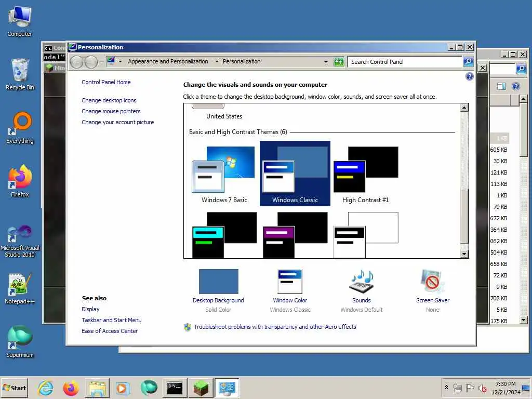Open Troubleshoot problems with transparency link
Image resolution: width=532 pixels, height=399 pixels.
[x=275, y=327]
